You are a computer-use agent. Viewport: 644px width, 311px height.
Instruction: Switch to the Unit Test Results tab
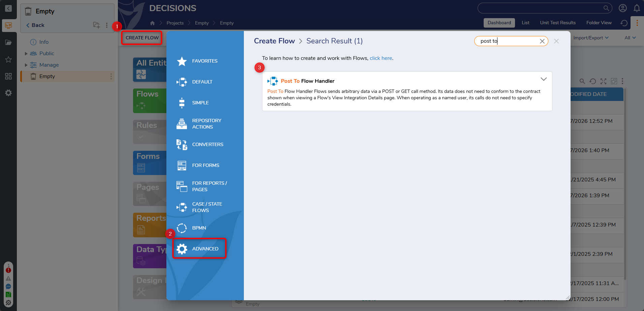pos(557,23)
